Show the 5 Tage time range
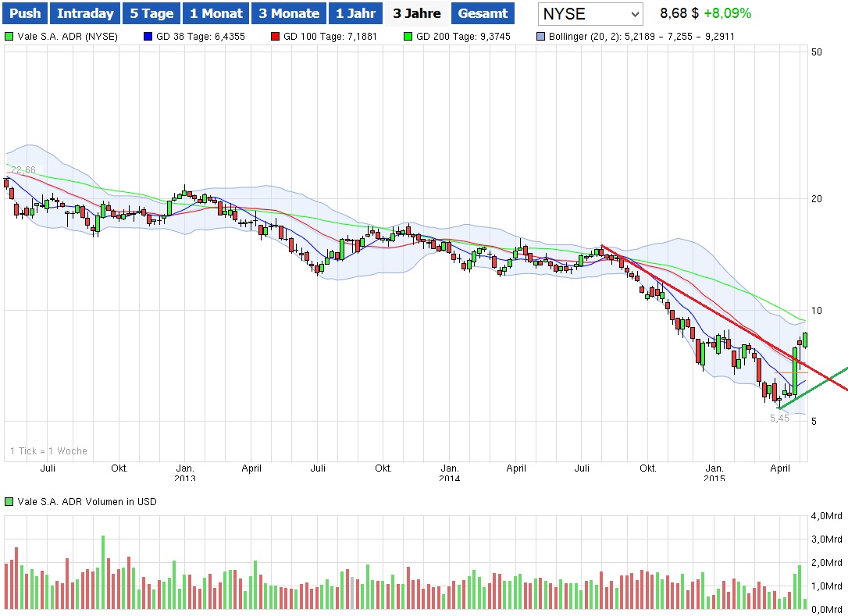The width and height of the screenshot is (848, 616). coord(151,13)
